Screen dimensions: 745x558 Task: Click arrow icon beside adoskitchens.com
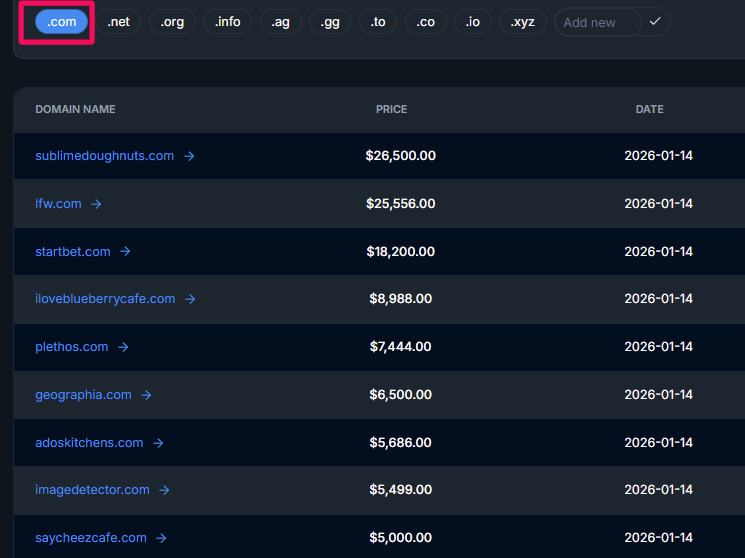158,443
